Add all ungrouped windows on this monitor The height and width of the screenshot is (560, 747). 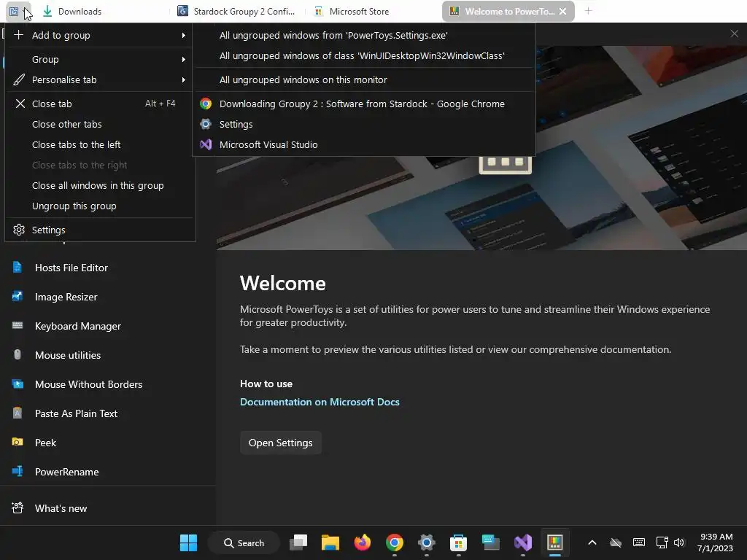pos(364,80)
